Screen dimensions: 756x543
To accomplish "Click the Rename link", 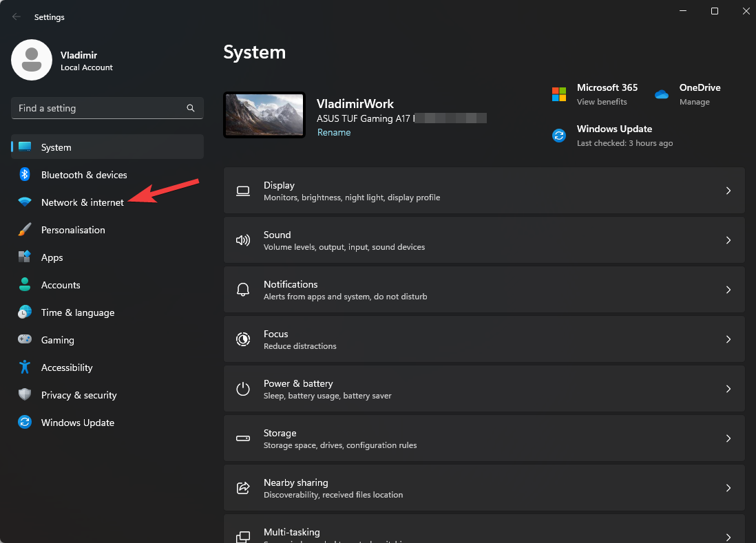I will (x=334, y=132).
